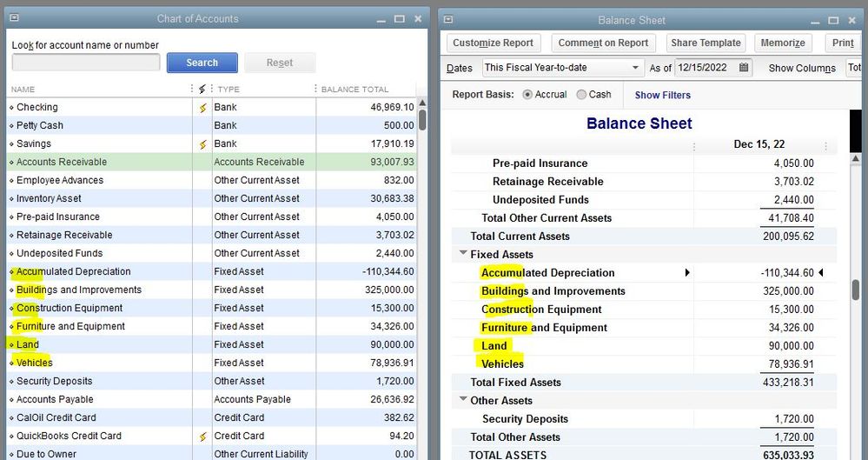Click the diamond icon beside Vehicles account
Image resolution: width=868 pixels, height=460 pixels.
tap(11, 363)
